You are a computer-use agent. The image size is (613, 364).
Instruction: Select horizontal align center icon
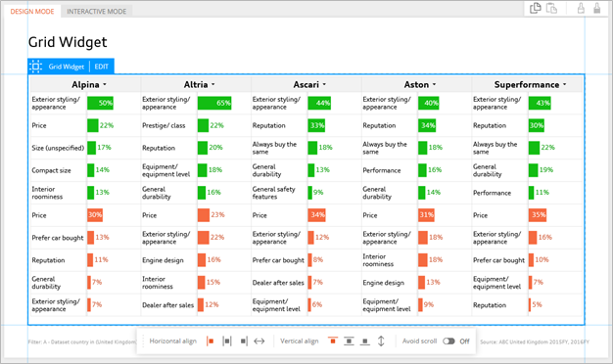pyautogui.click(x=227, y=341)
